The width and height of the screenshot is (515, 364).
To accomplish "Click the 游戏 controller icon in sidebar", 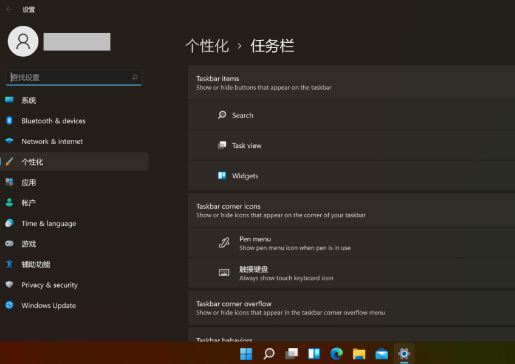I will pos(9,243).
